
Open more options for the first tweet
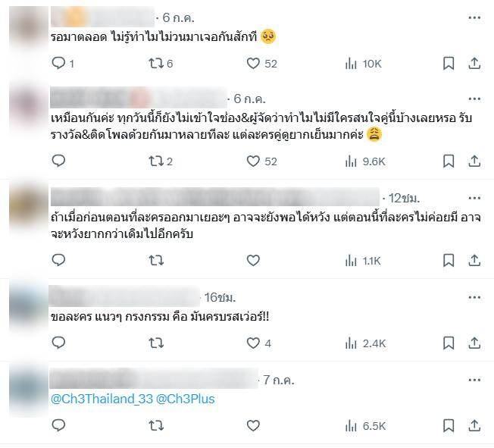coord(474,17)
